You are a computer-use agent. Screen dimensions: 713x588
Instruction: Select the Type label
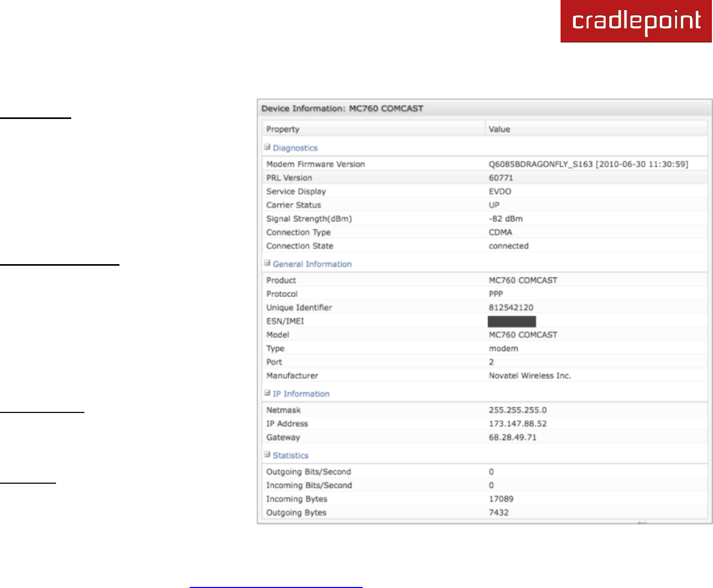[275, 349]
